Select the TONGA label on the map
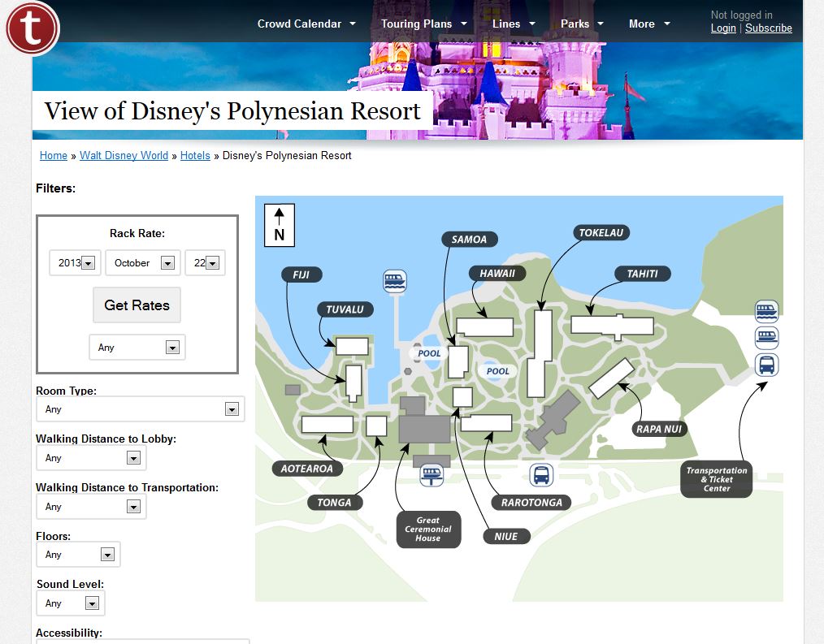 tap(334, 503)
